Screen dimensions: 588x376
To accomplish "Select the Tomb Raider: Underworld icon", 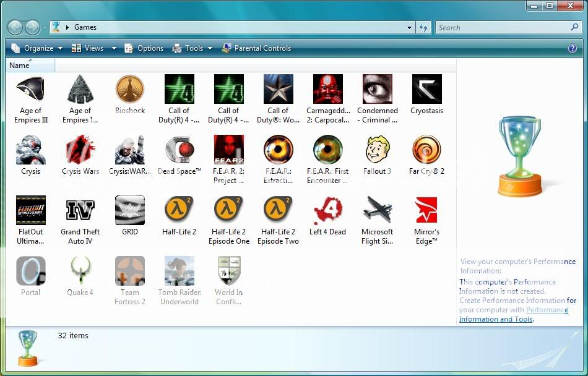I will coord(179,271).
